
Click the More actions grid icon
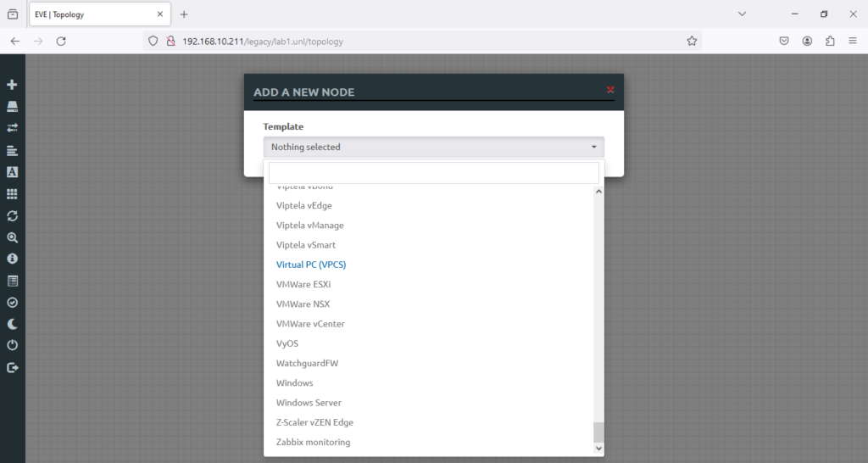pos(12,194)
